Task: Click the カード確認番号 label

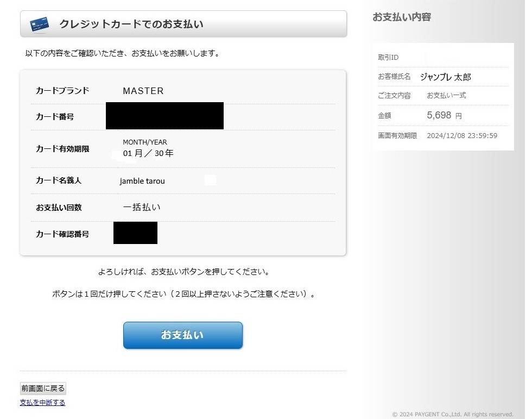Action: [62, 234]
